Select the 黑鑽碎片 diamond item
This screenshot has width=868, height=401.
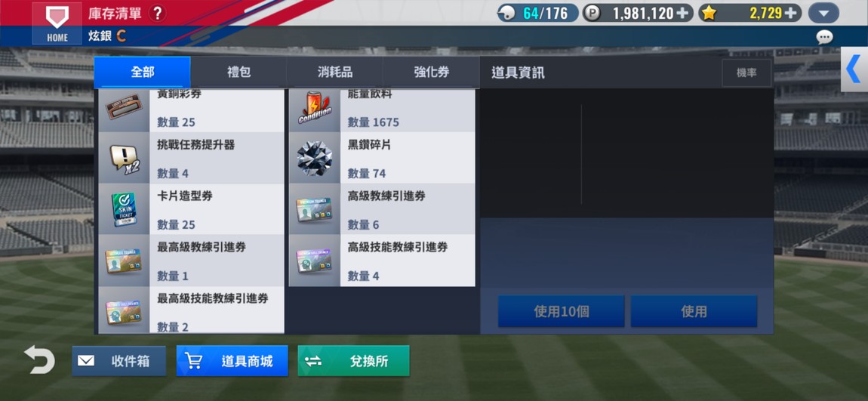[381, 158]
